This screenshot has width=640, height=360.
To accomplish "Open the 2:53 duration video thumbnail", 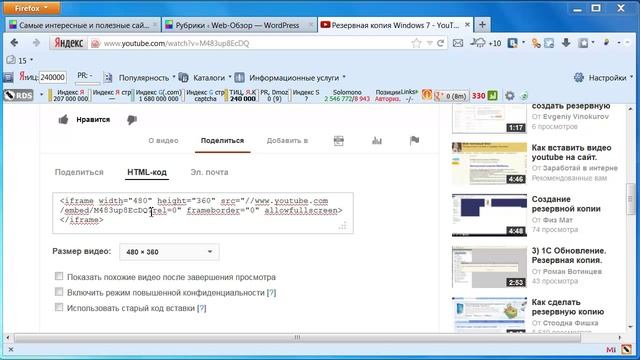I will pyautogui.click(x=489, y=267).
